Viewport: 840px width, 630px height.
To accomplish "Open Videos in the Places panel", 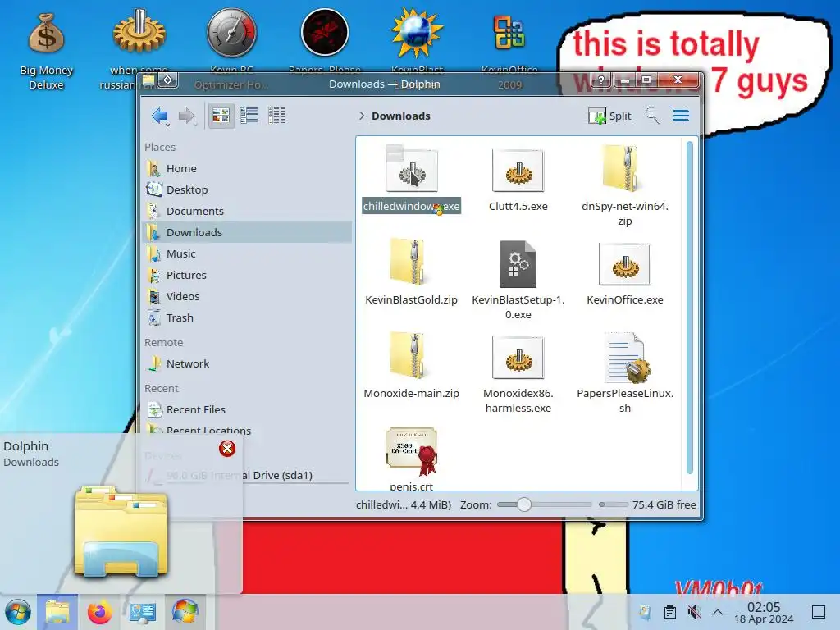I will 248,296.
